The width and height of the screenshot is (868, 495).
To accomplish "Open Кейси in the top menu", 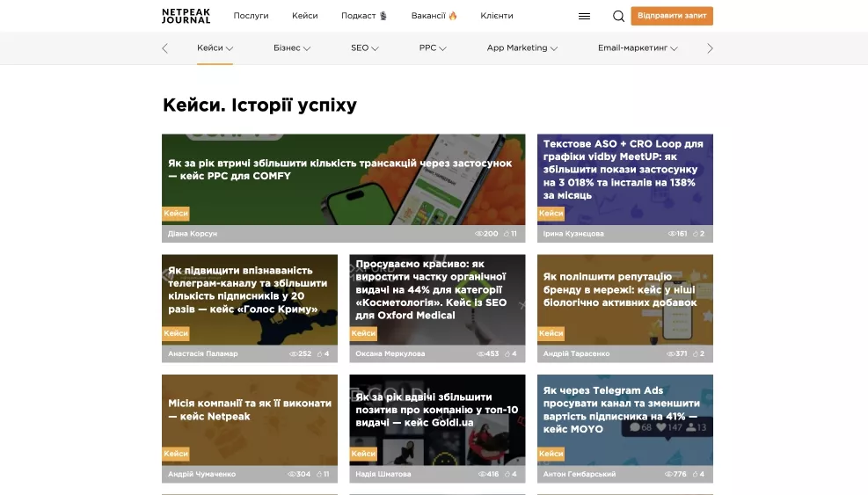I will click(305, 16).
